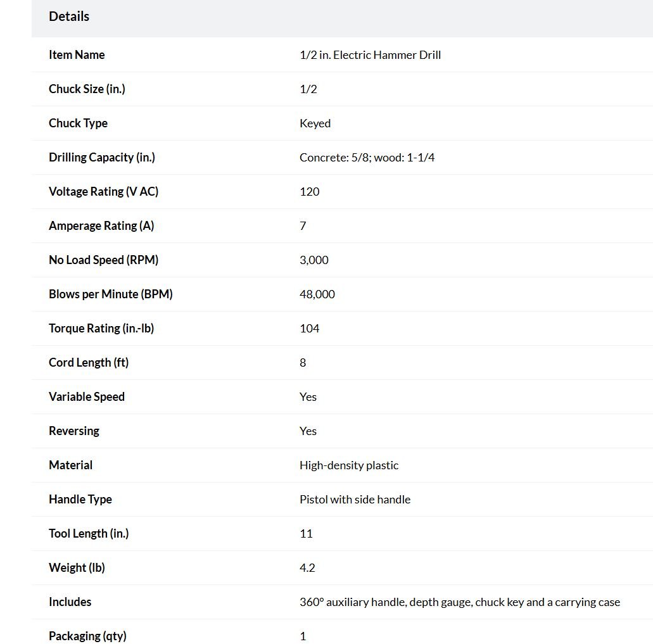
Task: Click the Blows per Minute (BPM) label
Action: 110,294
